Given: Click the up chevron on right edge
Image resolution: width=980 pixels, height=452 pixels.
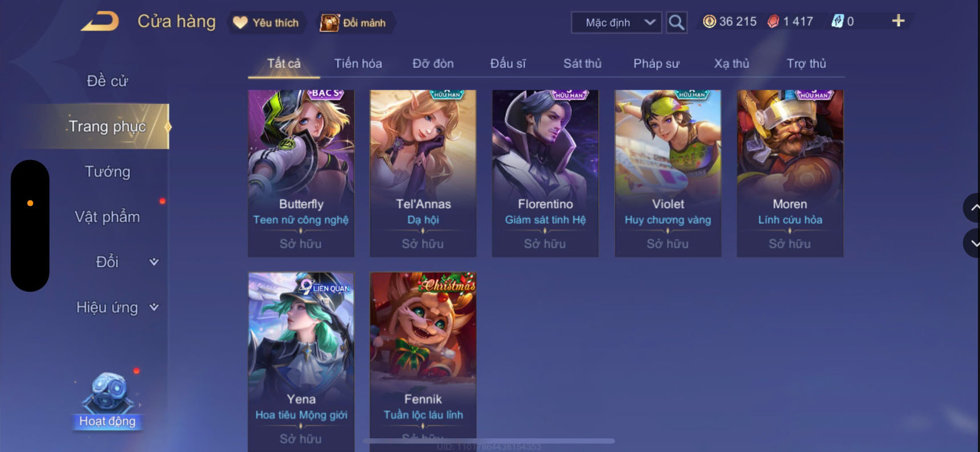Looking at the screenshot, I should pyautogui.click(x=973, y=208).
